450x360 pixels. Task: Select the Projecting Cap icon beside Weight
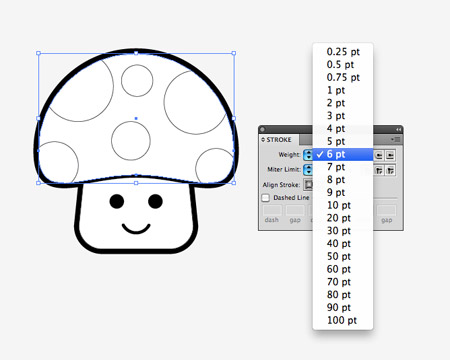click(390, 155)
